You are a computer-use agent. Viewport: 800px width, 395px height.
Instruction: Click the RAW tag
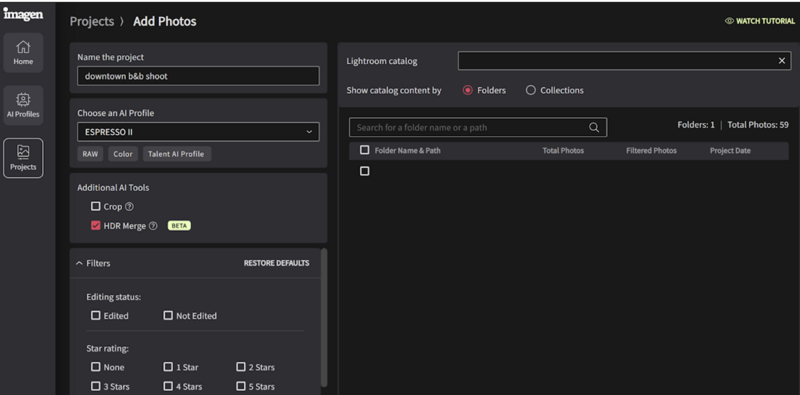click(x=90, y=154)
